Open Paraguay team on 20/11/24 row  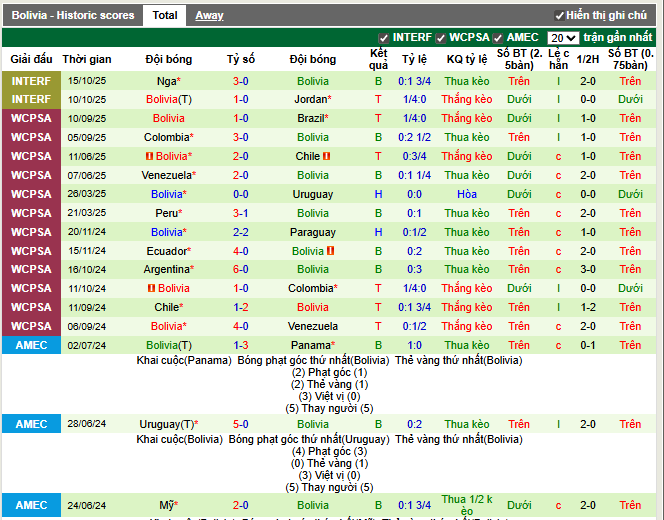click(x=313, y=232)
